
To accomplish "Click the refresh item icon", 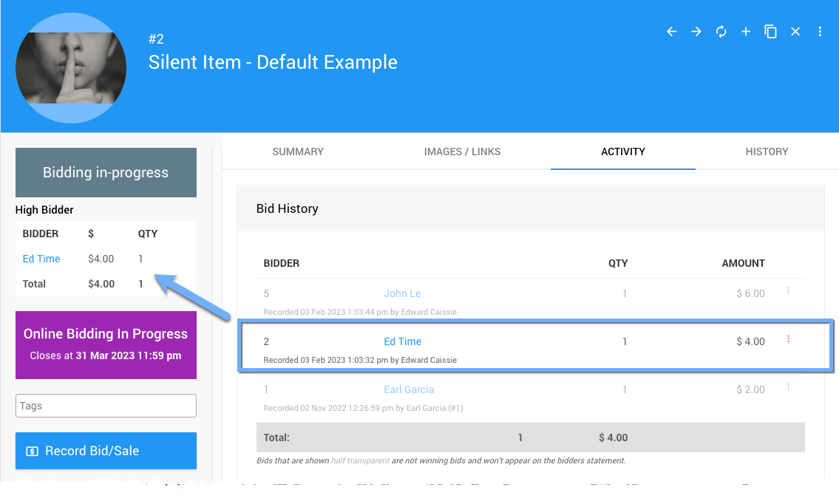I will pos(721,32).
